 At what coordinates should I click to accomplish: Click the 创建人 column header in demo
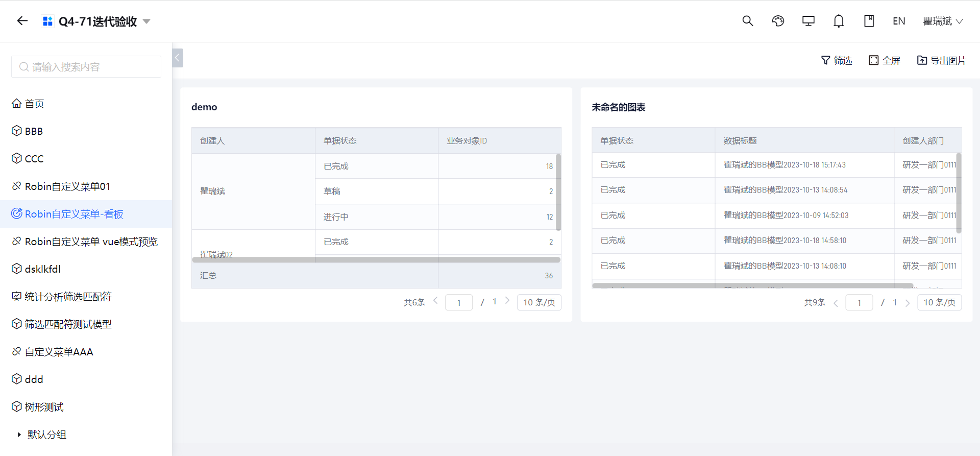tap(254, 140)
